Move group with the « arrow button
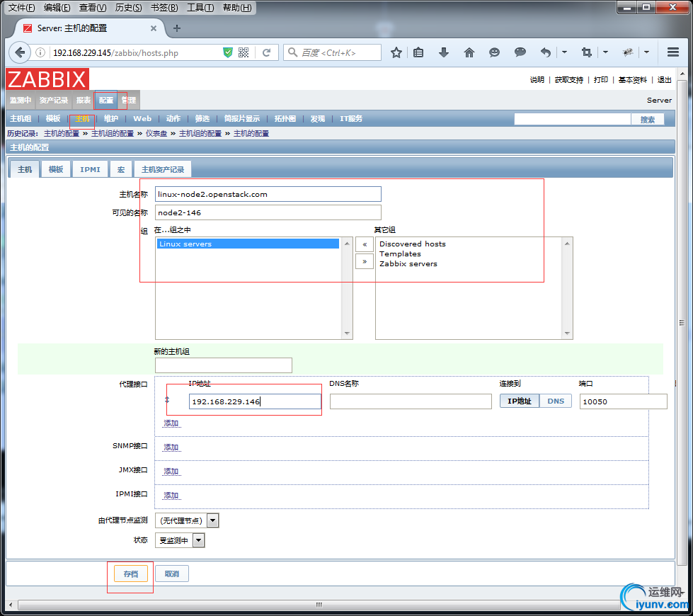The image size is (693, 616). (364, 244)
